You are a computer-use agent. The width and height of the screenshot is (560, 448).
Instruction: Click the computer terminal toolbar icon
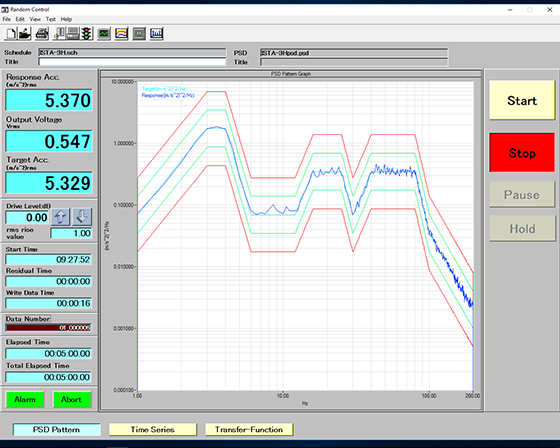[x=74, y=34]
